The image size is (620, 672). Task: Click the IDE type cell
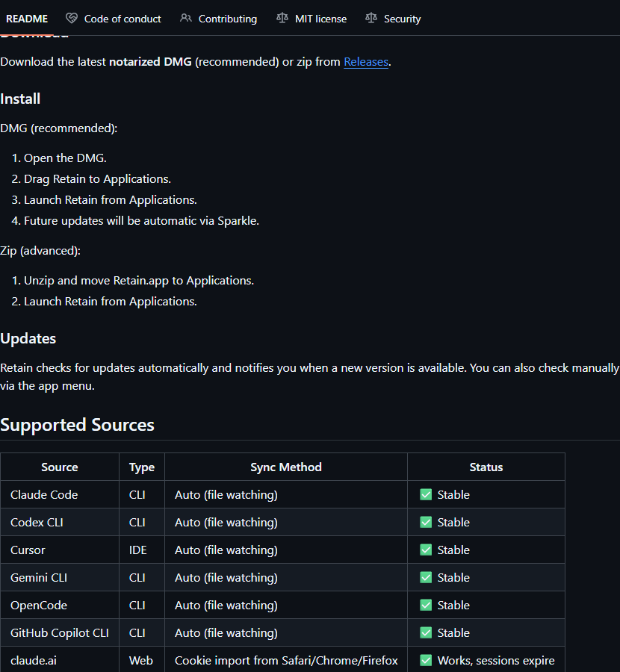142,550
